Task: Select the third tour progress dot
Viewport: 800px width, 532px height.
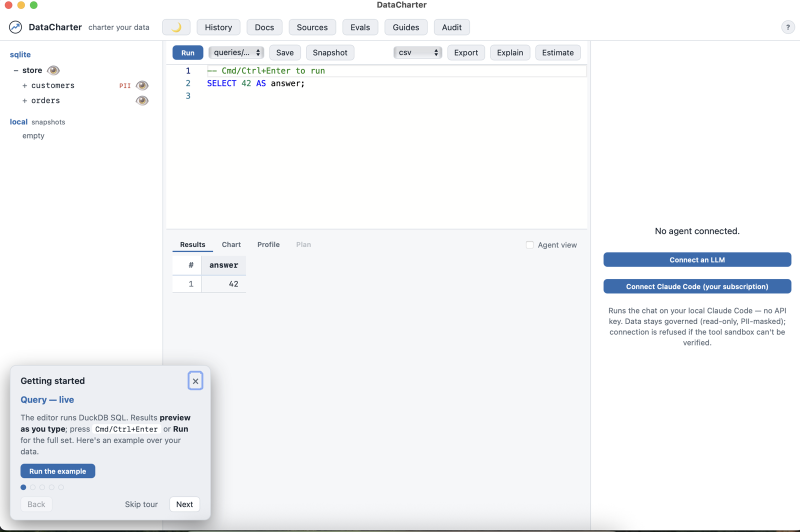Action: [42, 487]
